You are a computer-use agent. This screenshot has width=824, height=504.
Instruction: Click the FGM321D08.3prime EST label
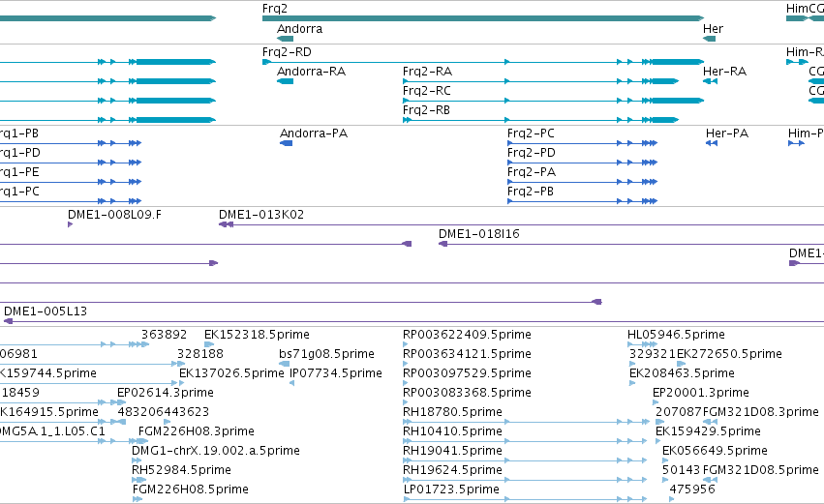point(760,412)
